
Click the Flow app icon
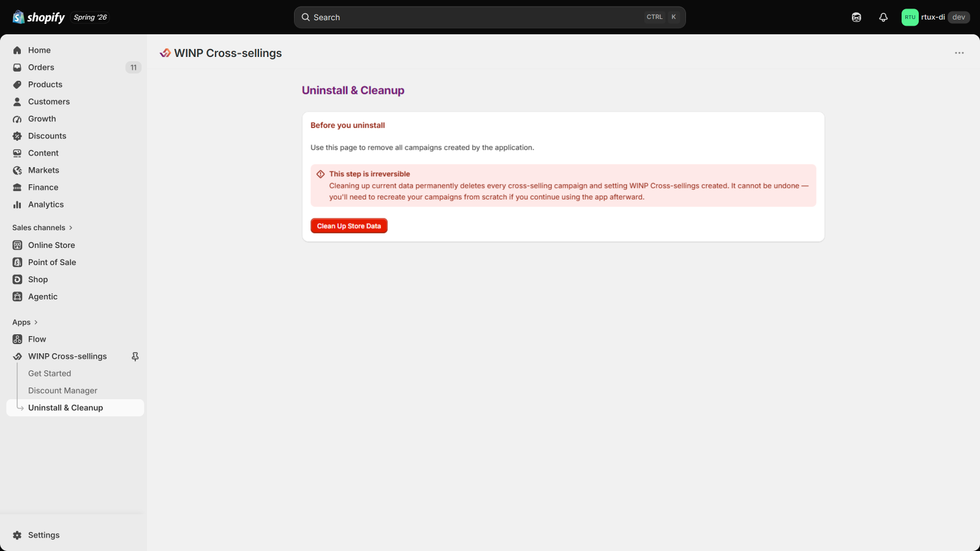[x=17, y=339]
